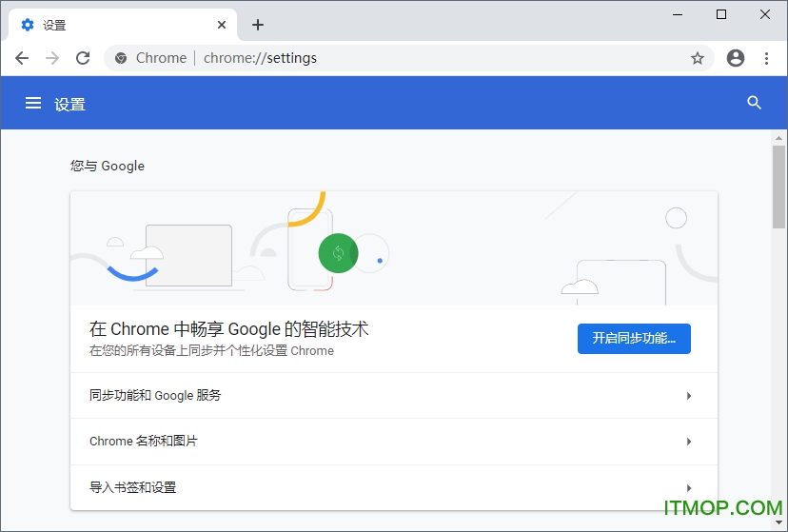Open the settings hamburger menu
This screenshot has width=788, height=532.
pos(33,103)
